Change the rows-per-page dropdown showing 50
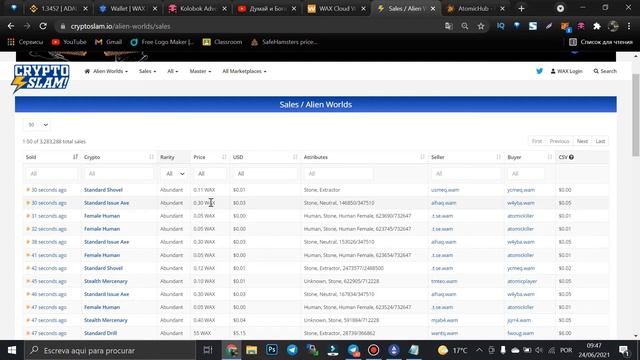The height and width of the screenshot is (360, 640). [x=37, y=125]
